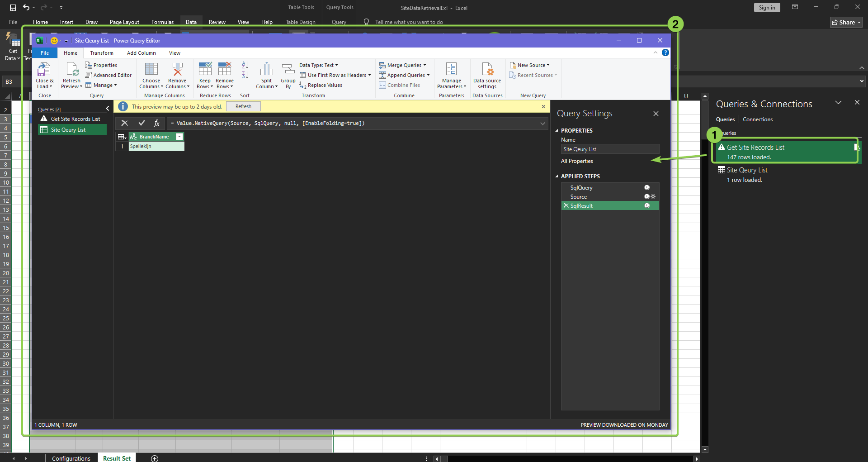Click Split Column icon
Image resolution: width=868 pixels, height=462 pixels.
[x=266, y=69]
